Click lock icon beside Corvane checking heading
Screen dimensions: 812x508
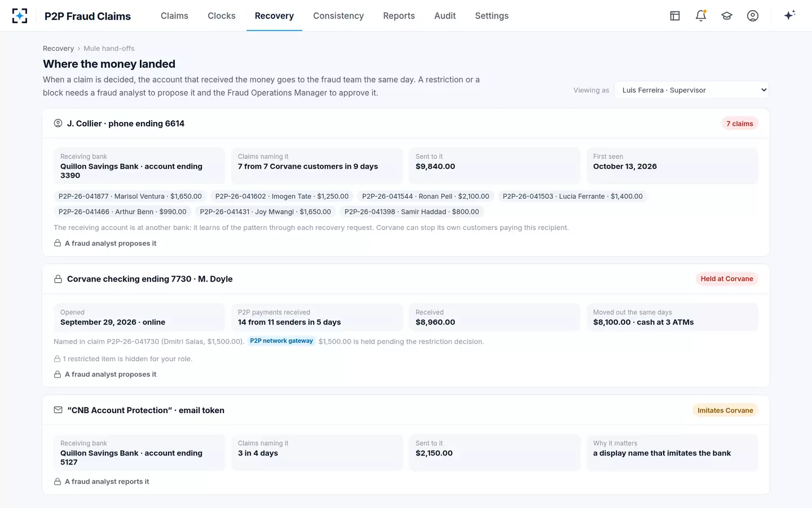click(58, 279)
